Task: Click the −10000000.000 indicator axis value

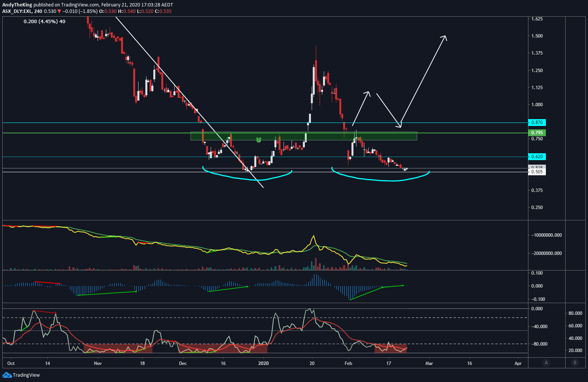Action: click(546, 235)
